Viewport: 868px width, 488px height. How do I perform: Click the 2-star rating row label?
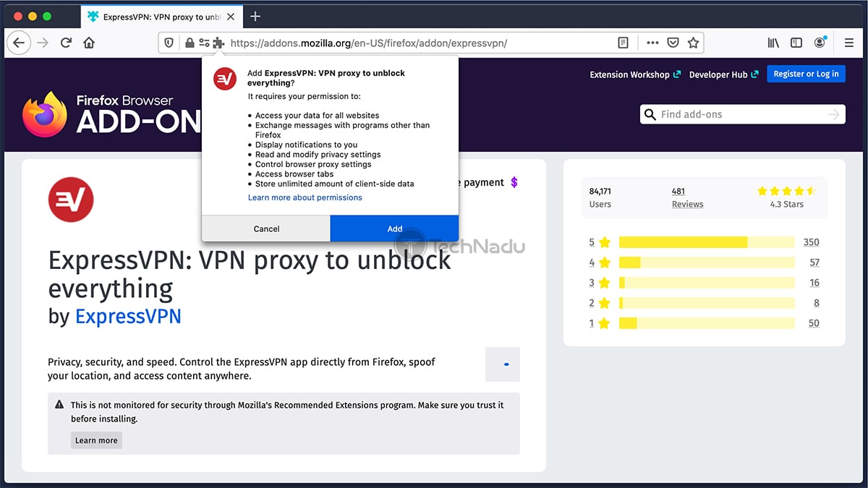(x=600, y=303)
